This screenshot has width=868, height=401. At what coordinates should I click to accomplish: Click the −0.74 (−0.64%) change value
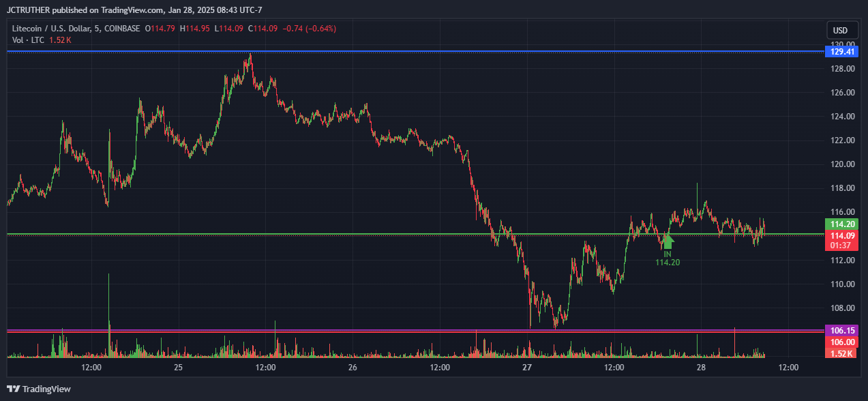[310, 29]
